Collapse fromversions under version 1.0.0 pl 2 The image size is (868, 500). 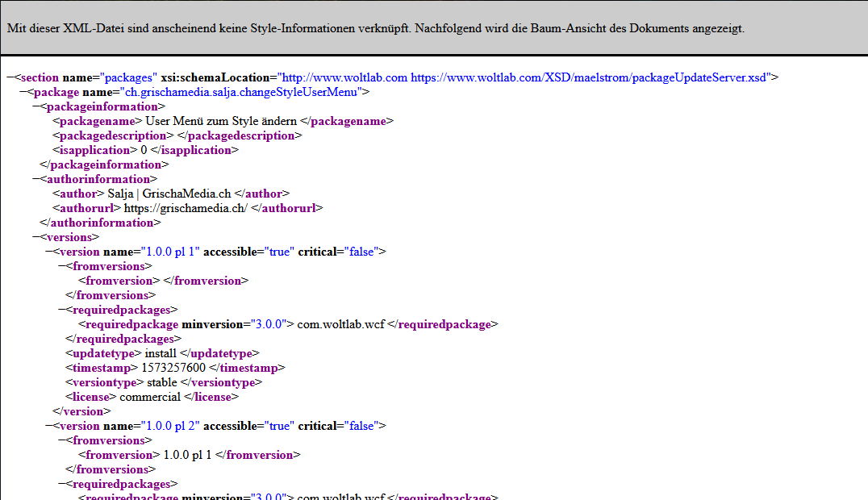[x=62, y=441]
